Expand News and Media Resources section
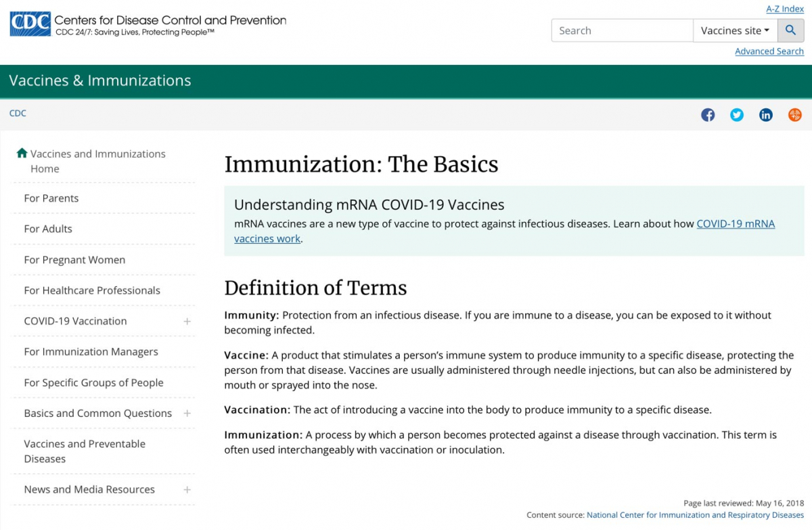Screen dimensions: 812x530 click(x=187, y=490)
